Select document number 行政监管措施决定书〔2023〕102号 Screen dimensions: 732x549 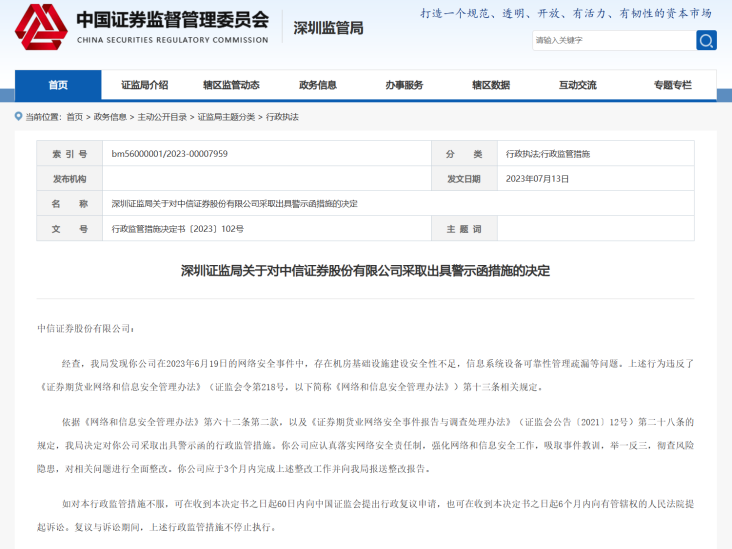pos(177,229)
